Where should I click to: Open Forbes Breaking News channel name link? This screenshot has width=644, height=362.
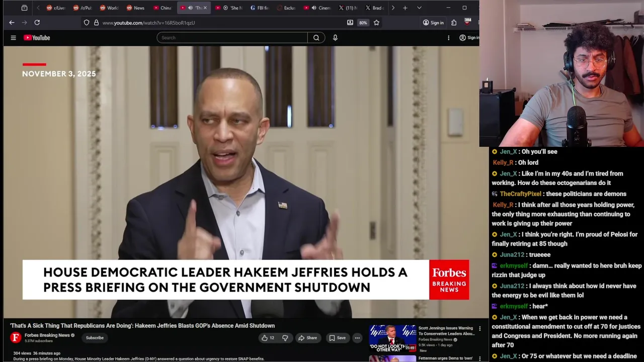(x=47, y=335)
